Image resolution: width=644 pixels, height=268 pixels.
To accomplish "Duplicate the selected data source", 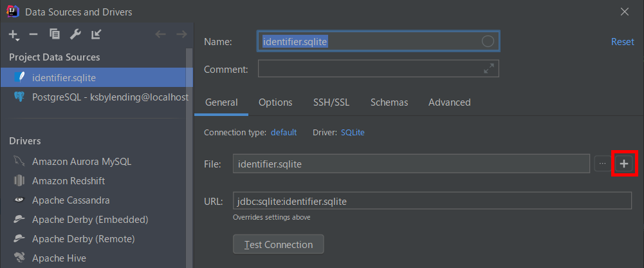I will coord(55,35).
